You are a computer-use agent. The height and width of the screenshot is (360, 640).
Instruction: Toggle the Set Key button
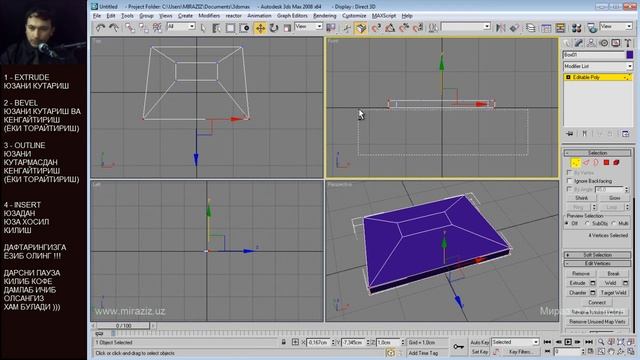tap(480, 351)
